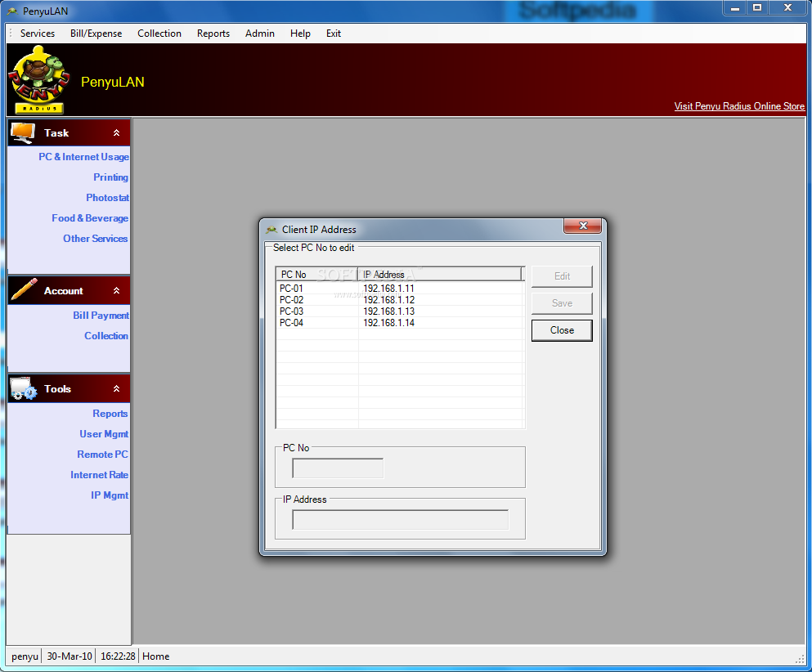The height and width of the screenshot is (672, 812).
Task: Select the PC-04 row
Action: coord(400,323)
